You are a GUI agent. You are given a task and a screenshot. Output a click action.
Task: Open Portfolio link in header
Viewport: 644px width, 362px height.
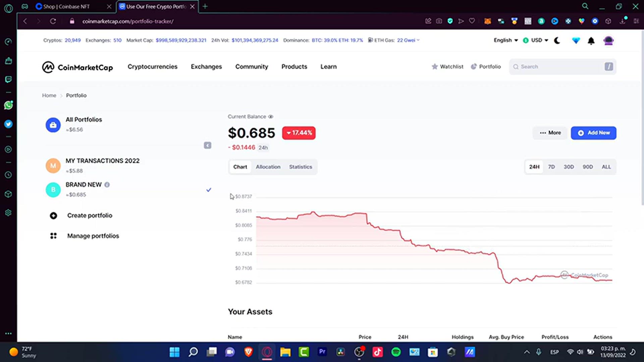(486, 67)
